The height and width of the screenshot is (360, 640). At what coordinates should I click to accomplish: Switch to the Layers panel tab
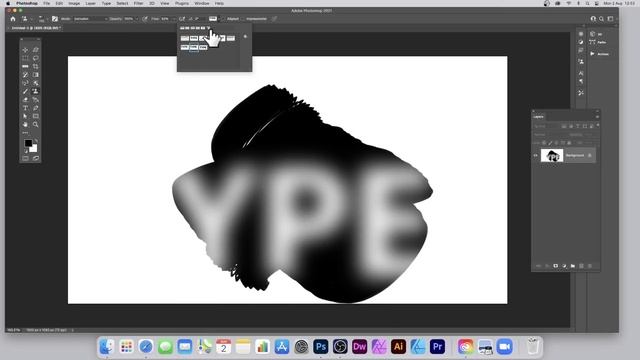[x=539, y=117]
